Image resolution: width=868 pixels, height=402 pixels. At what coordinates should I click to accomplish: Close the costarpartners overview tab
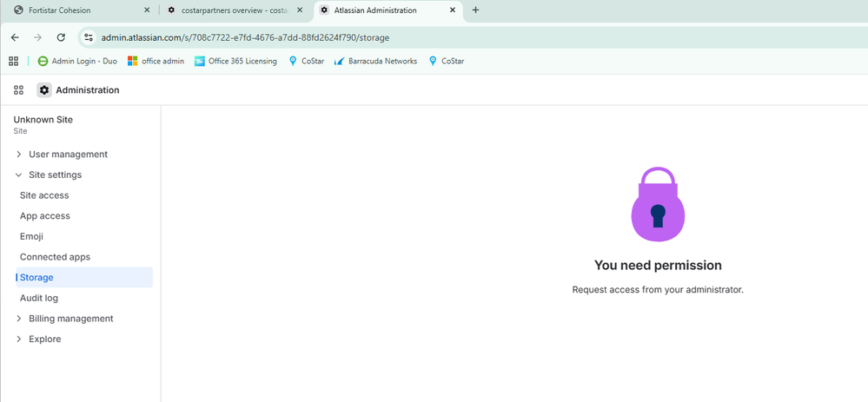tap(300, 10)
